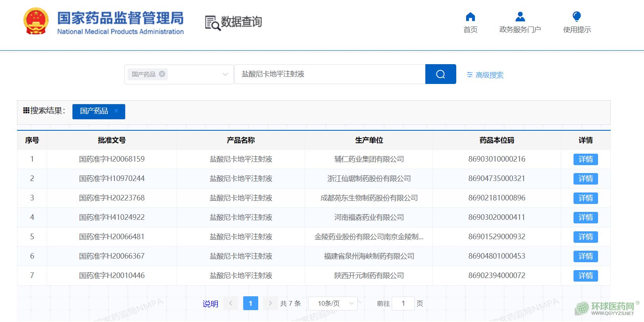The width and height of the screenshot is (644, 322).
Task: Select the 国产药品 results tab
Action: 94,111
